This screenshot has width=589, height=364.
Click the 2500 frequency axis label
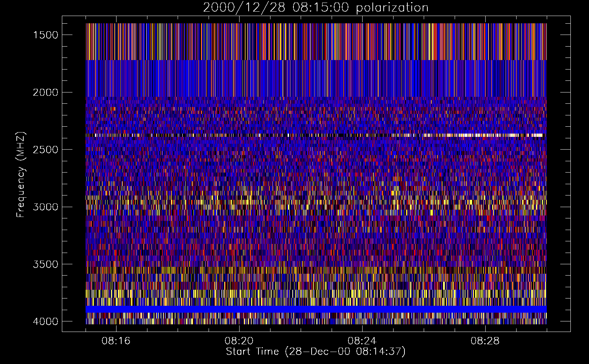(46, 150)
